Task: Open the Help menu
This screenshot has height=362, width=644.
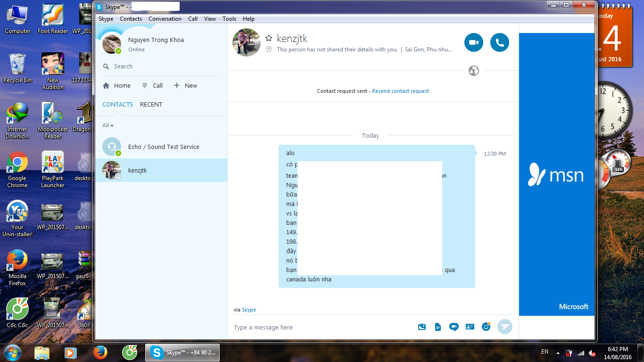Action: click(248, 19)
